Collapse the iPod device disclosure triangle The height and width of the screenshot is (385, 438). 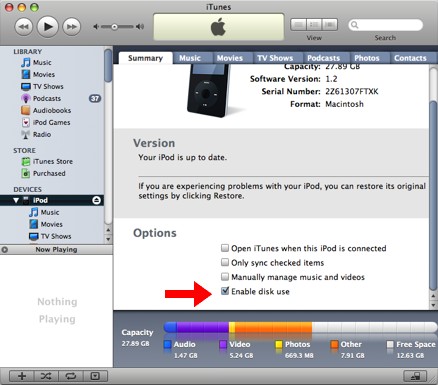tap(16, 200)
